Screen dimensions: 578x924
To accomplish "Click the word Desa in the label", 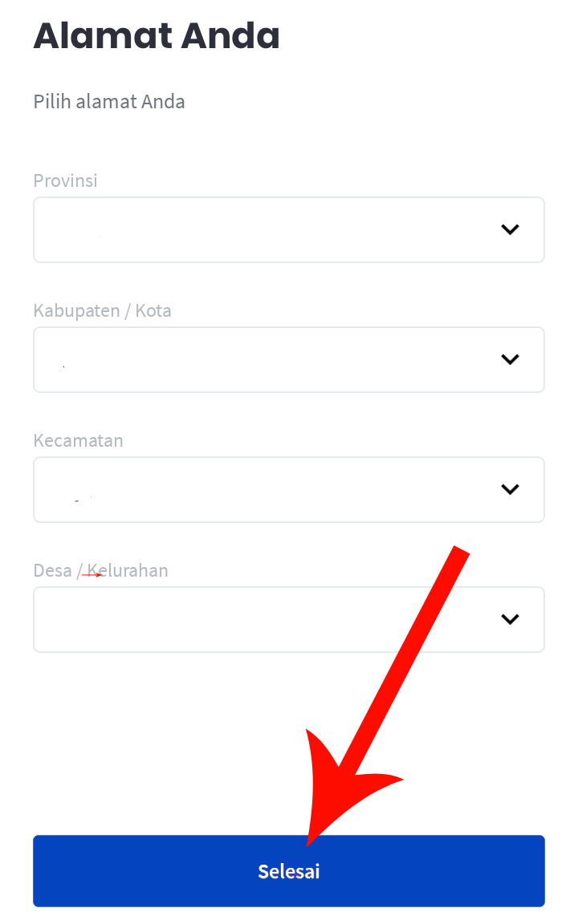I will (52, 570).
